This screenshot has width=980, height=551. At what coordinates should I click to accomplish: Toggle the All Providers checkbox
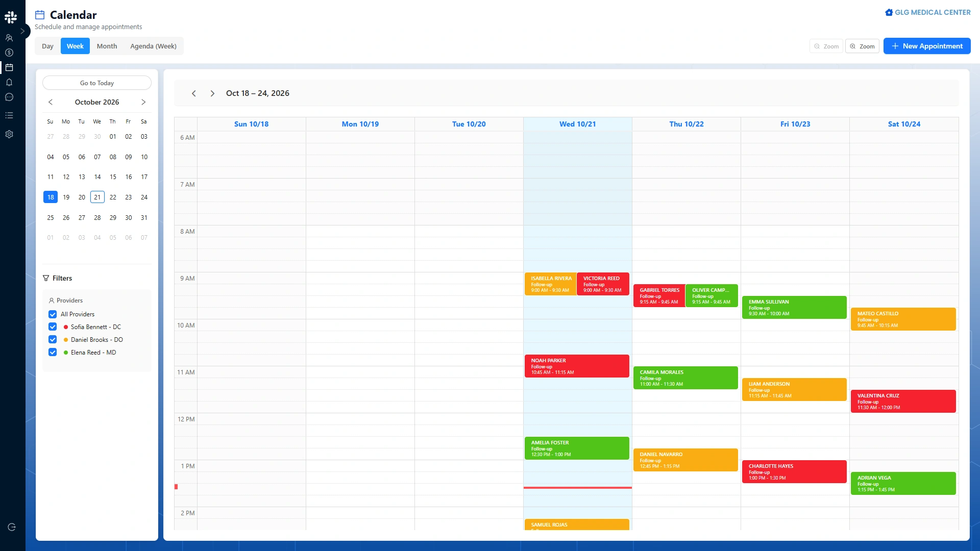53,314
